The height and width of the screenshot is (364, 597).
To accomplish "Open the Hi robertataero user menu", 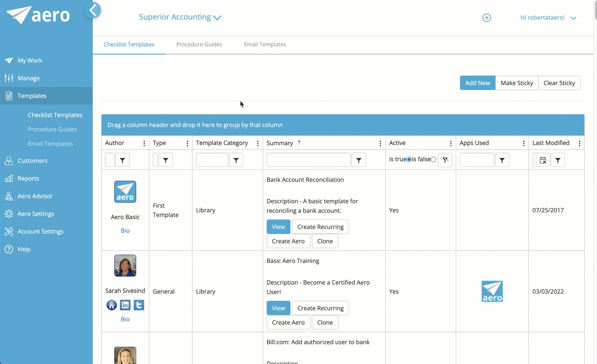I will 548,18.
